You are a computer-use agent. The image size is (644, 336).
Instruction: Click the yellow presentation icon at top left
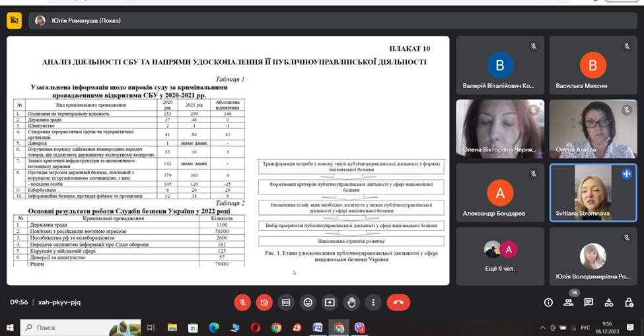pos(14,21)
